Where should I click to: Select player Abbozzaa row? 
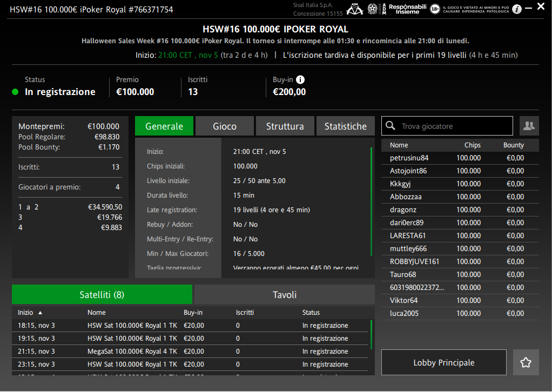460,197
